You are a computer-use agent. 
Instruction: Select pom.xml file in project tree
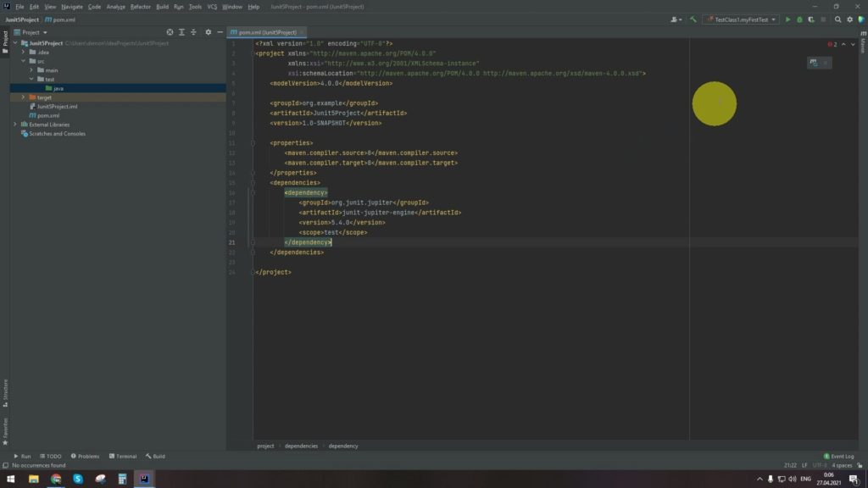(48, 115)
